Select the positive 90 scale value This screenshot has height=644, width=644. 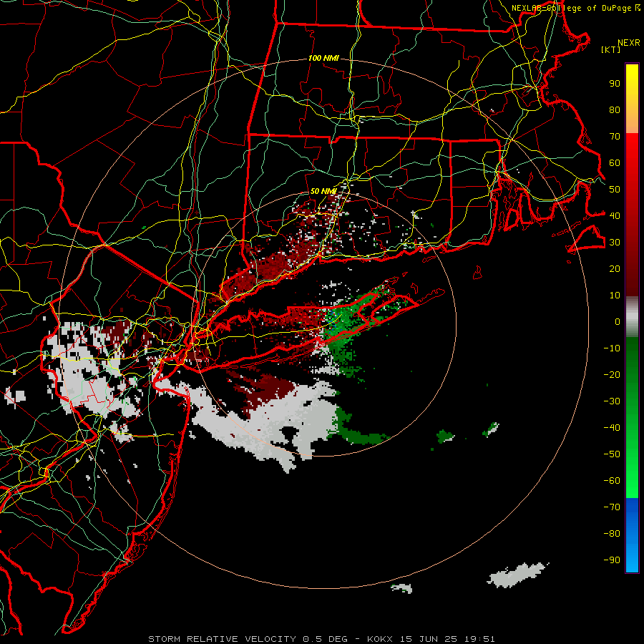[615, 84]
